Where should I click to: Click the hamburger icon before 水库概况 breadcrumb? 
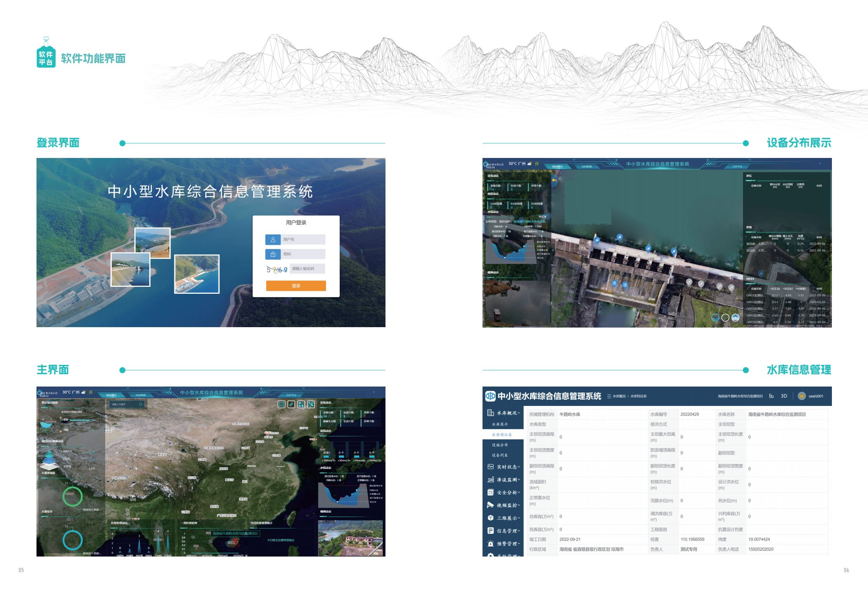[x=609, y=396]
